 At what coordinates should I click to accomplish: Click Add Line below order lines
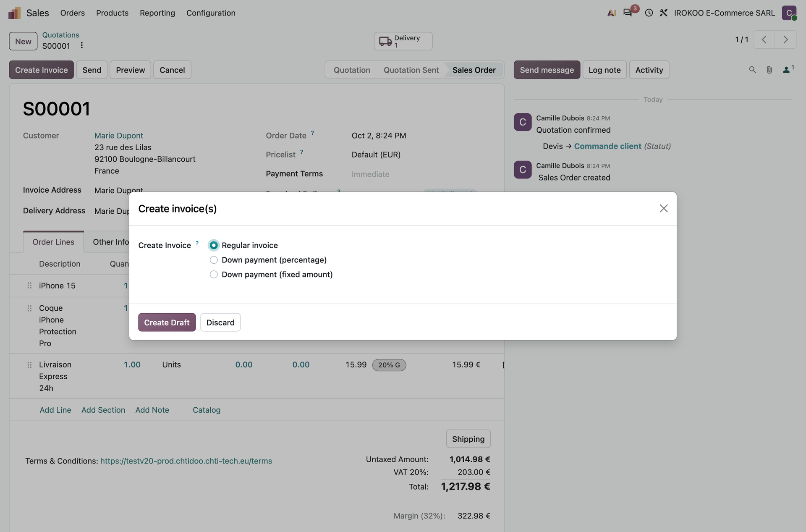coord(55,410)
